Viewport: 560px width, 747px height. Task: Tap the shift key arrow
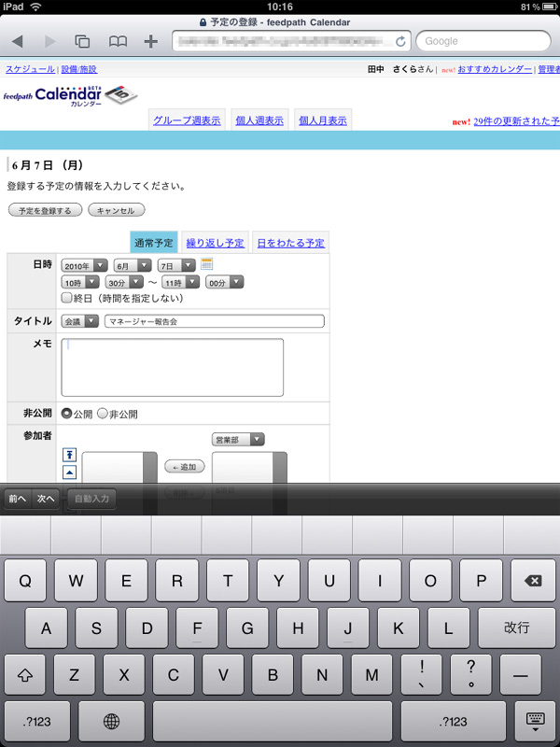tap(25, 674)
